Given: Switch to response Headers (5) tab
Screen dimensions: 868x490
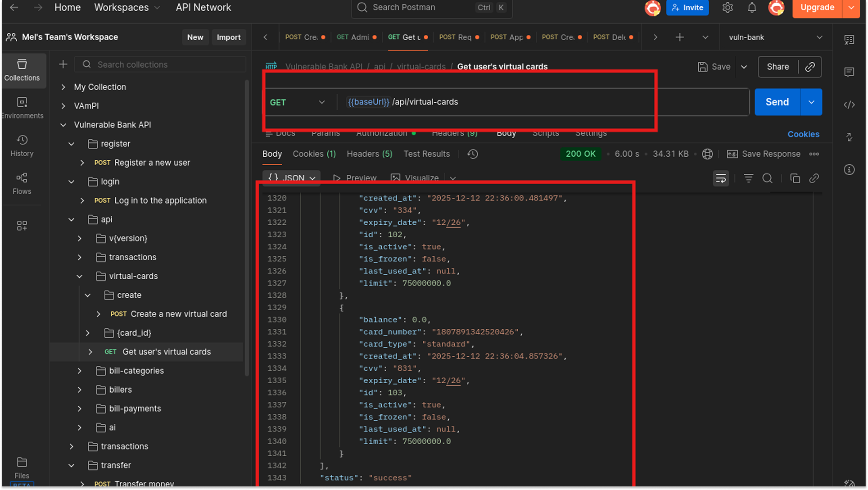Looking at the screenshot, I should coord(369,154).
